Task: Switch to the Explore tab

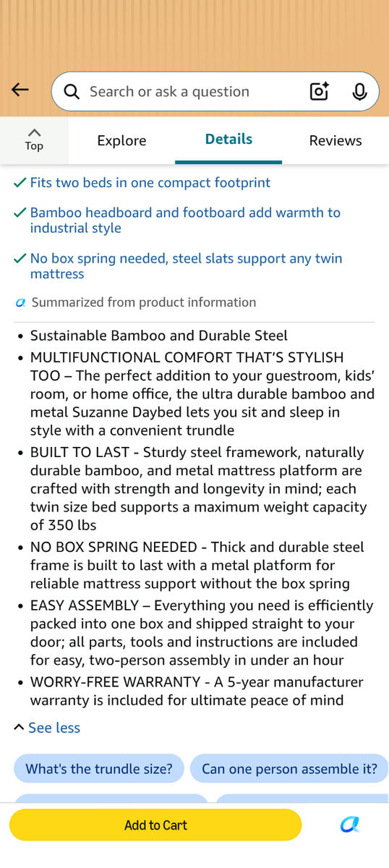Action: [121, 140]
